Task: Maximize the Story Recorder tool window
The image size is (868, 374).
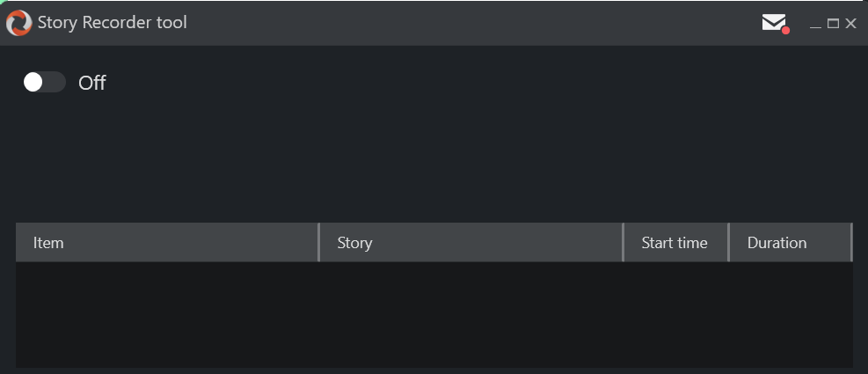Action: click(833, 24)
